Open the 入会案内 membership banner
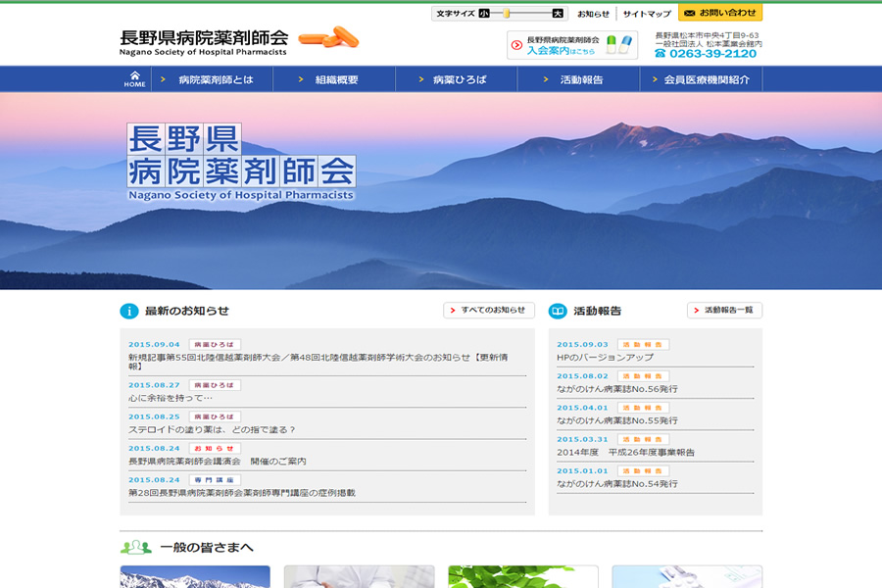Screen dimensions: 882x588 (572, 45)
